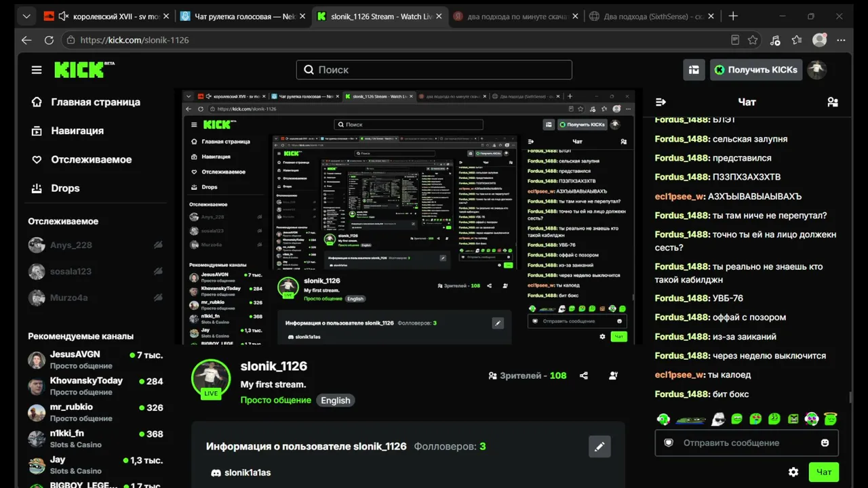Open recommended channel JesusAVGN
The height and width of the screenshot is (488, 868).
[x=96, y=360]
